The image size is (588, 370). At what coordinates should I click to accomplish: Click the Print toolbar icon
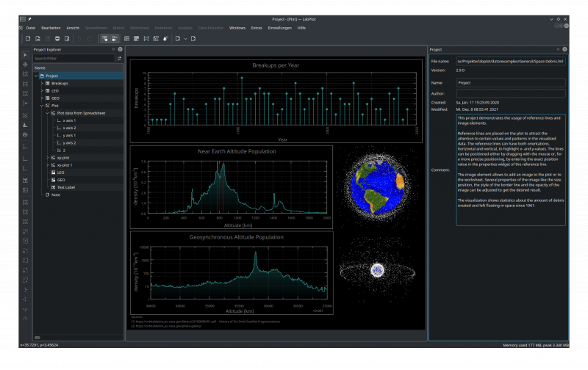[x=57, y=39]
